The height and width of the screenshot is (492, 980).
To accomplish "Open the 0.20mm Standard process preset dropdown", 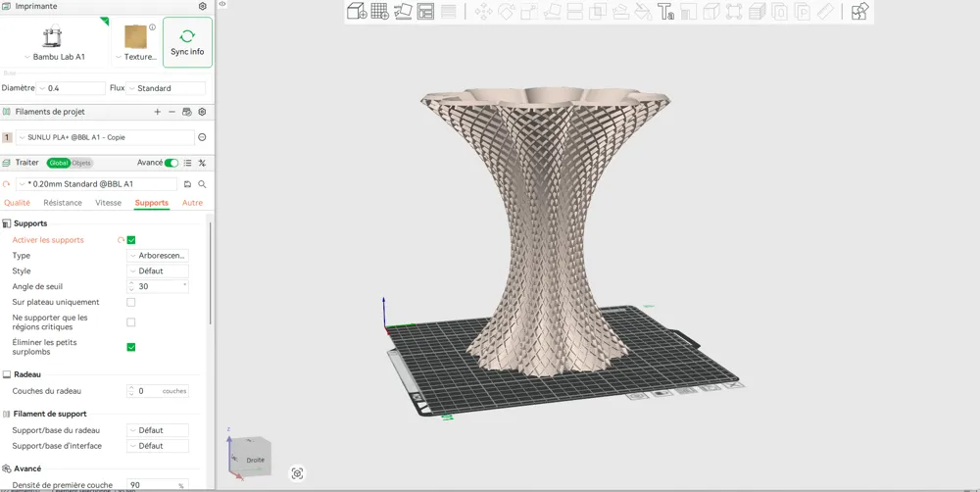I will (96, 184).
